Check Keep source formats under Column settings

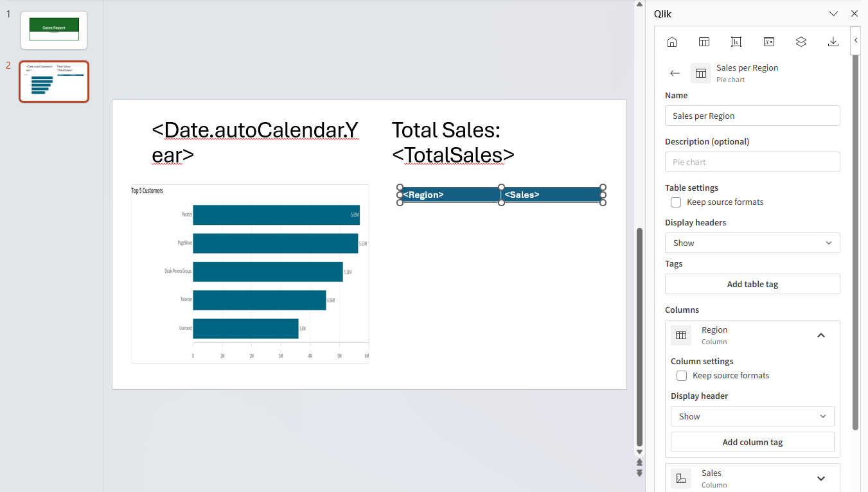pyautogui.click(x=682, y=376)
